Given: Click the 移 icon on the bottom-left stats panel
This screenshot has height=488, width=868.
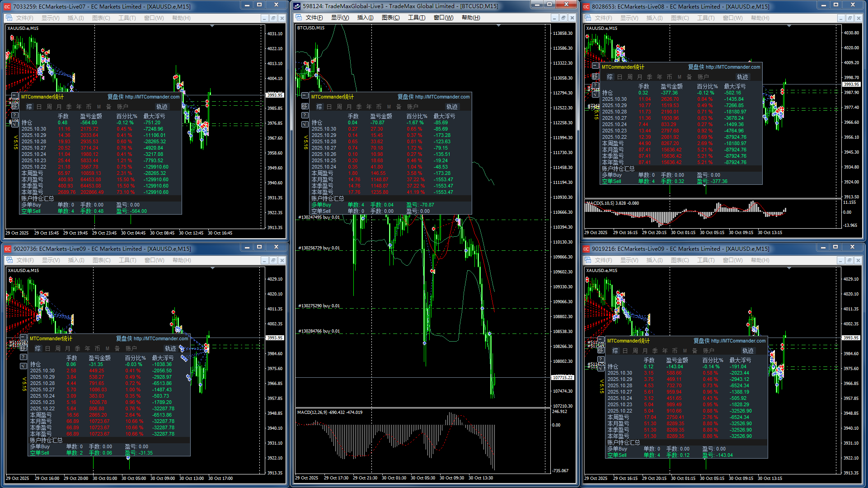Looking at the screenshot, I should [x=23, y=348].
